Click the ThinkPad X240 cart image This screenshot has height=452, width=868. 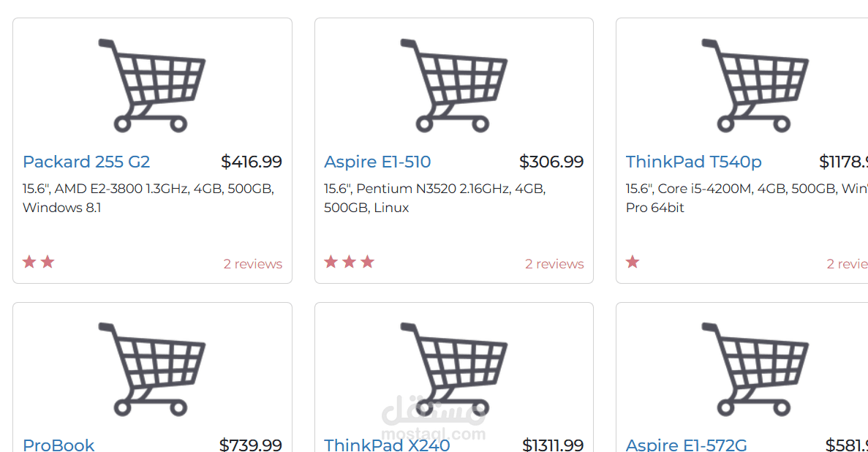[454, 369]
